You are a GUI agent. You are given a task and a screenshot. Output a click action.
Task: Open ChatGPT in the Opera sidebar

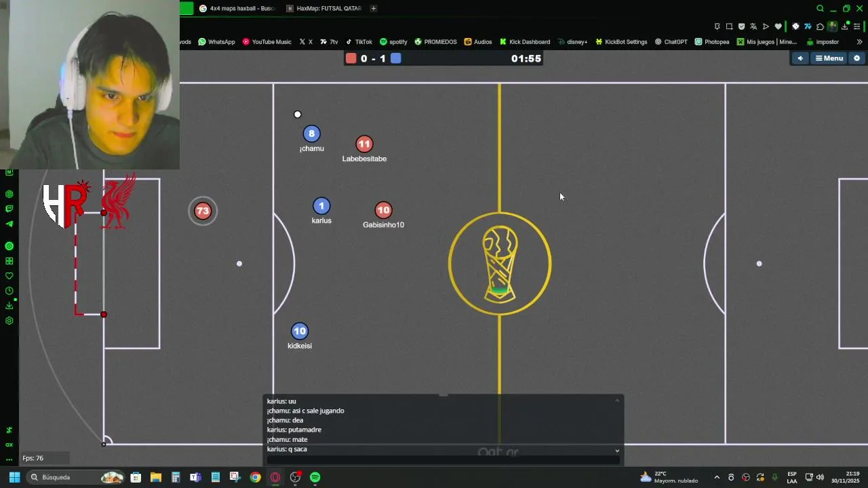pos(9,194)
